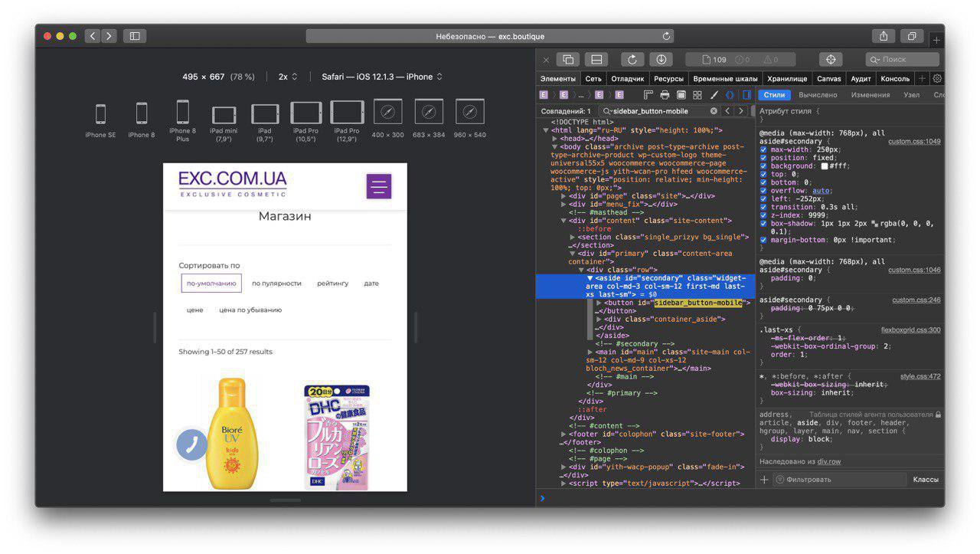
Task: Toggle the right details sidebar icon
Action: pos(746,95)
